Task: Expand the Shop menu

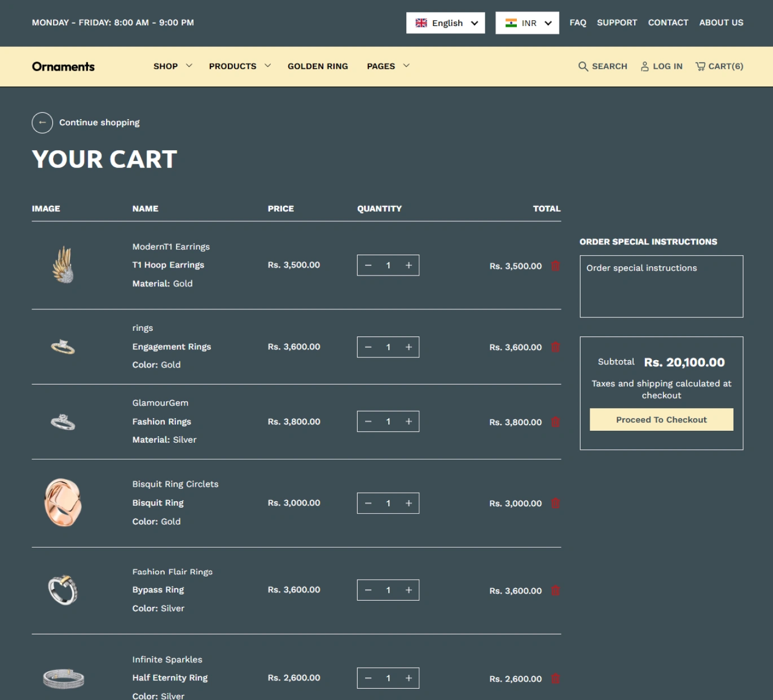Action: (172, 66)
